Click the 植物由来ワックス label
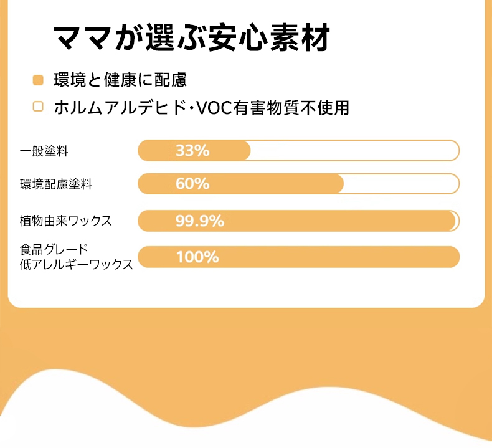The image size is (492, 448). 65,221
